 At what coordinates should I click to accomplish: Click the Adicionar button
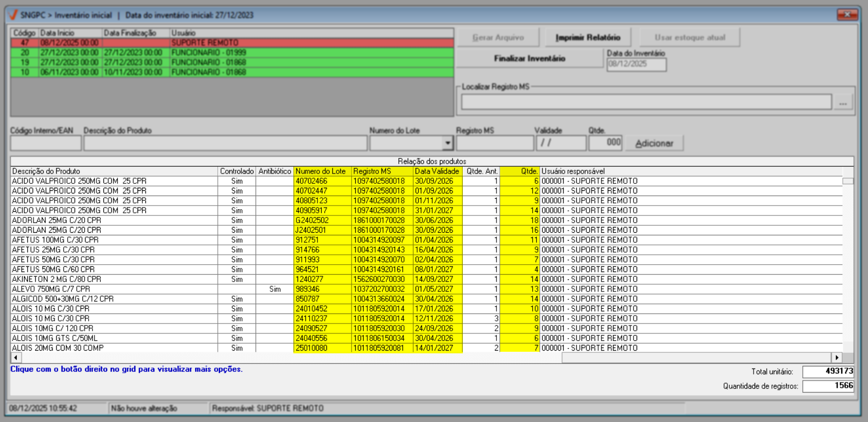pos(654,143)
